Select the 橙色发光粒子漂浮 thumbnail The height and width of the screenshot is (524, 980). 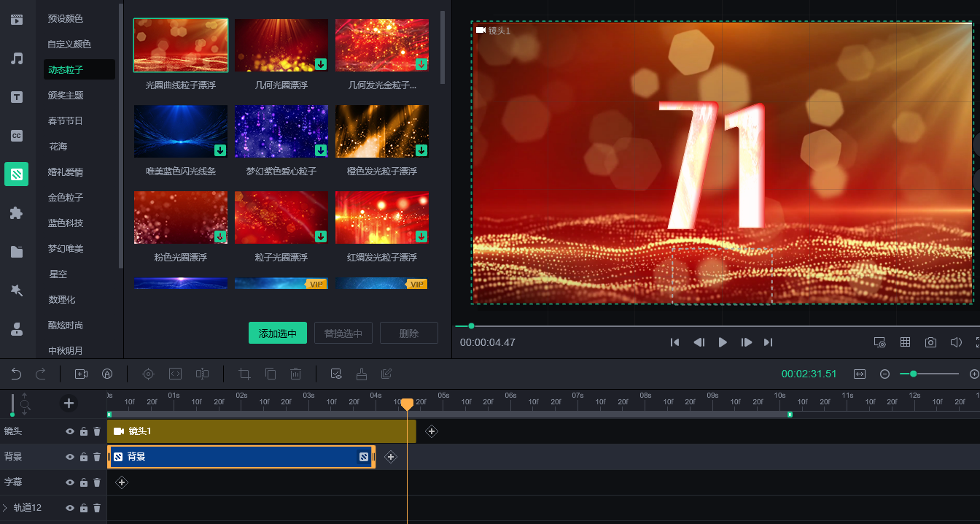381,132
